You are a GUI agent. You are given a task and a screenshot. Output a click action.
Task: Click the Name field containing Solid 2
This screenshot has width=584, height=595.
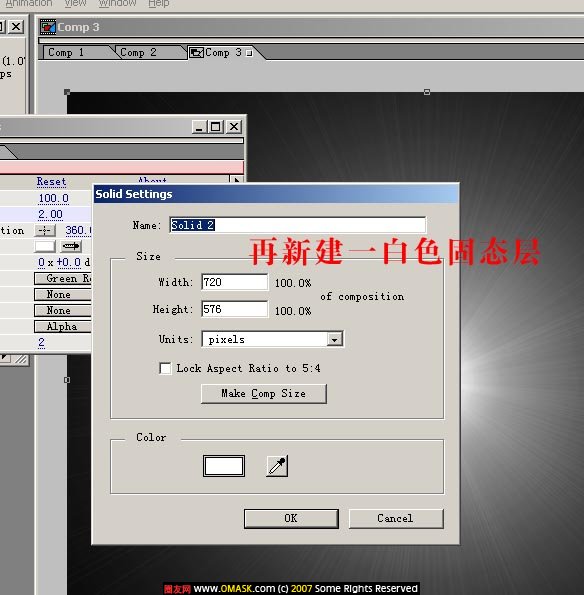tap(298, 225)
